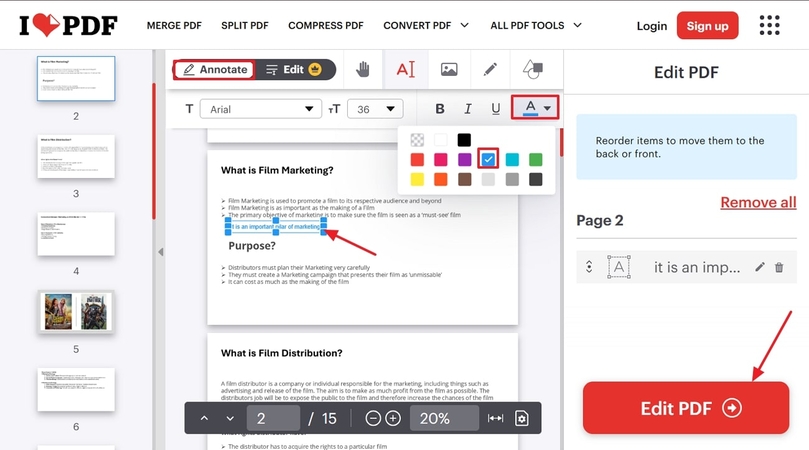Screen dimensions: 809x450
Task: Click reorder arrows for 'it is an imp...' item
Action: click(x=589, y=267)
